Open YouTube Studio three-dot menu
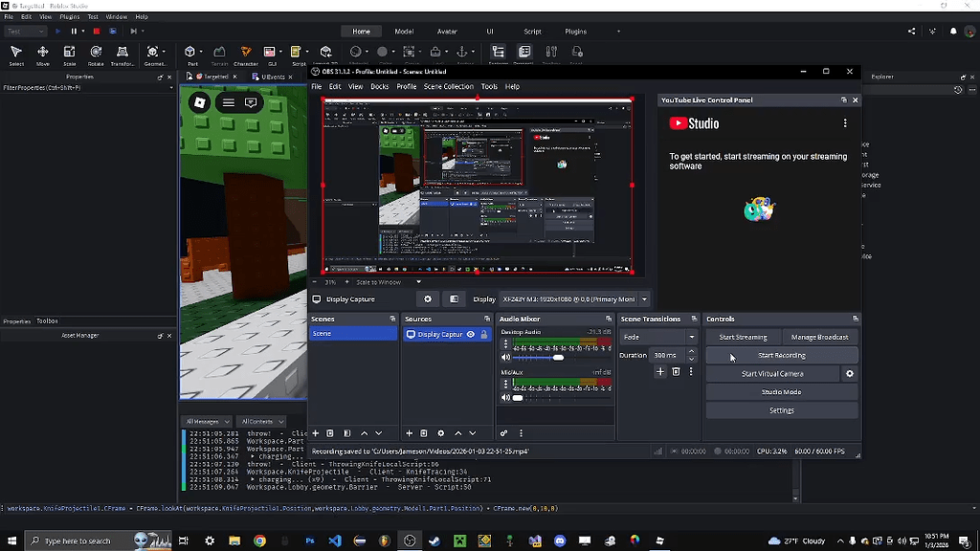The height and width of the screenshot is (551, 980). coord(845,123)
